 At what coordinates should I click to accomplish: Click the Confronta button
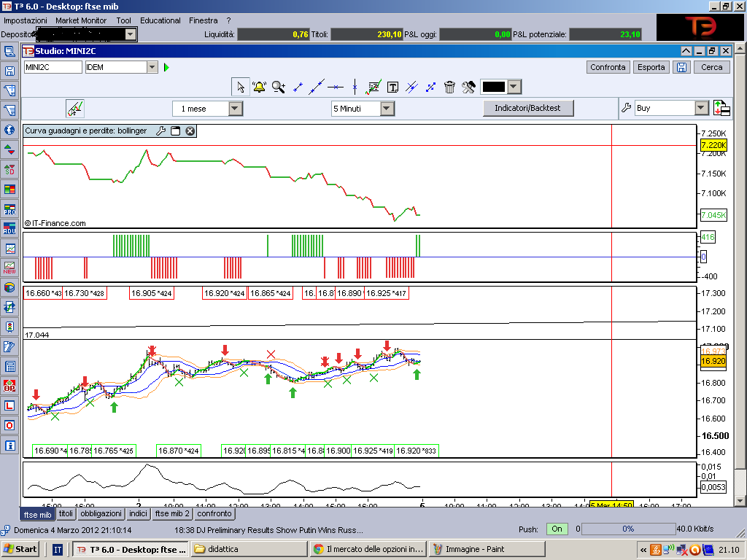(608, 67)
